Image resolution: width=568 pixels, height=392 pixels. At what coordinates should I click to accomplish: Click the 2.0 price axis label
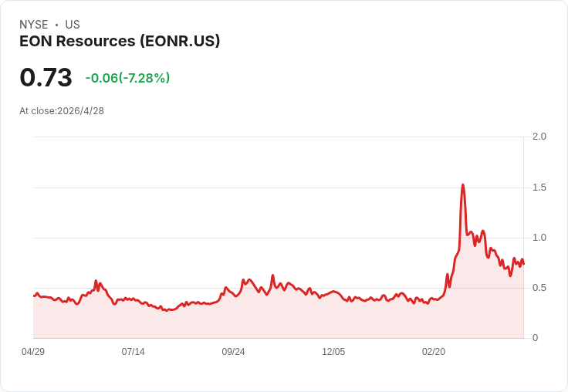(539, 137)
